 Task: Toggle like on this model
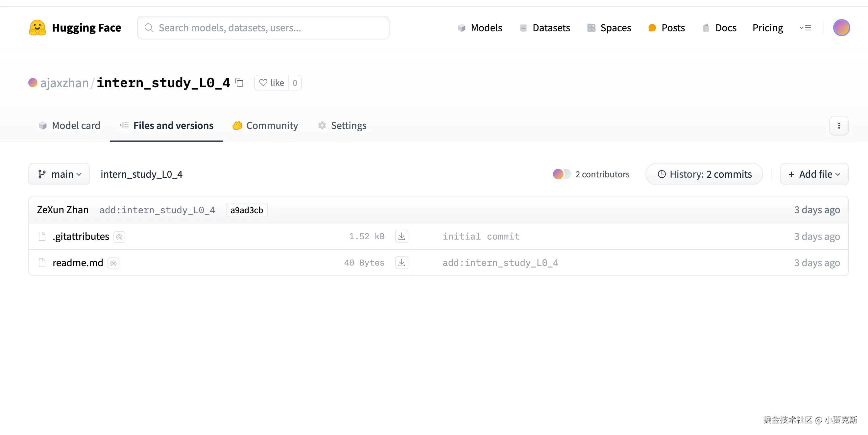272,83
